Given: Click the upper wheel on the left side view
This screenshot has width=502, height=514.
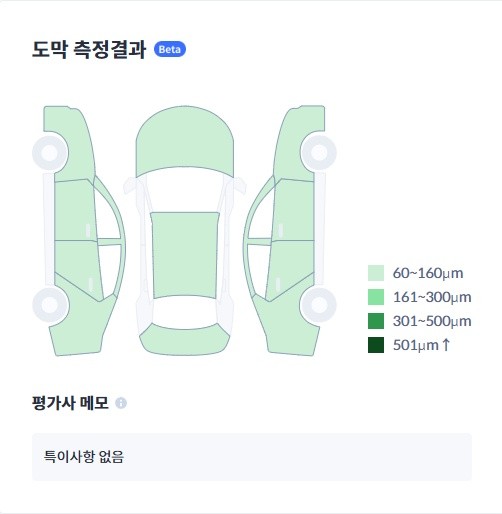Looking at the screenshot, I should coord(50,153).
